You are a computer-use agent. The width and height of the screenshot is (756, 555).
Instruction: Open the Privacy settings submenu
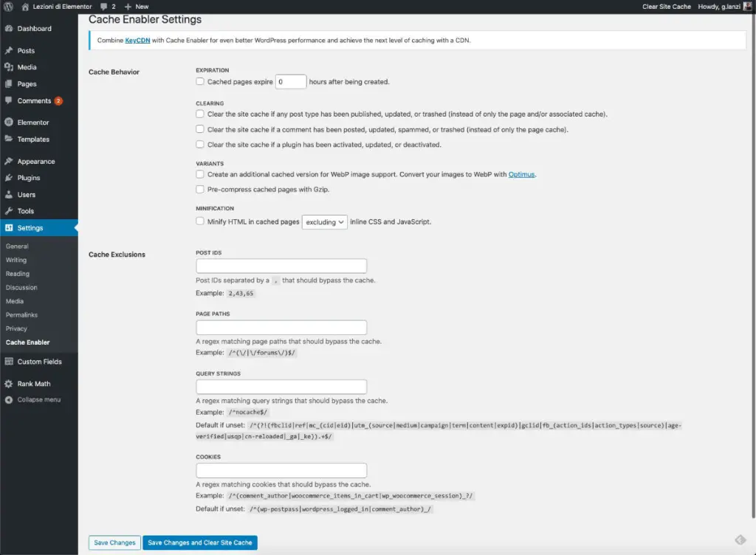point(16,328)
